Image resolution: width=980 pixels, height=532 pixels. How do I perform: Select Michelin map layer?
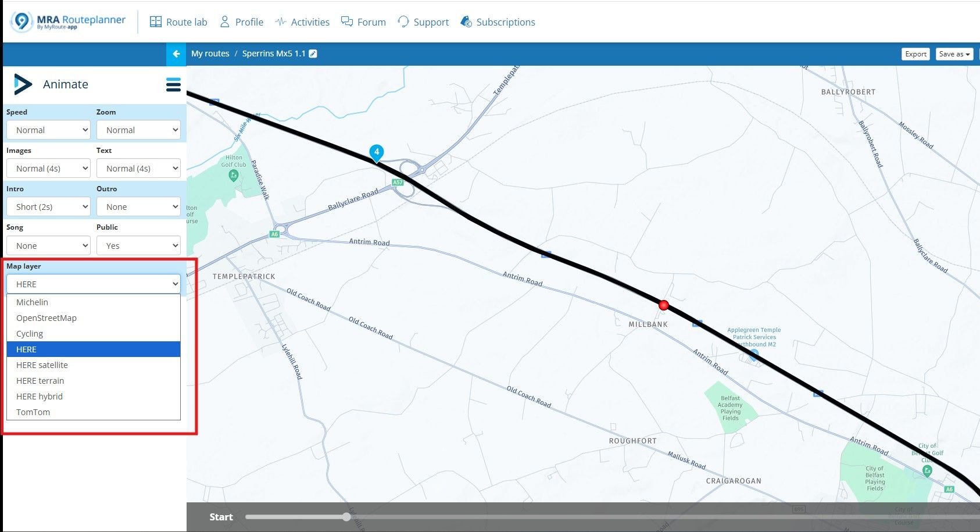94,302
